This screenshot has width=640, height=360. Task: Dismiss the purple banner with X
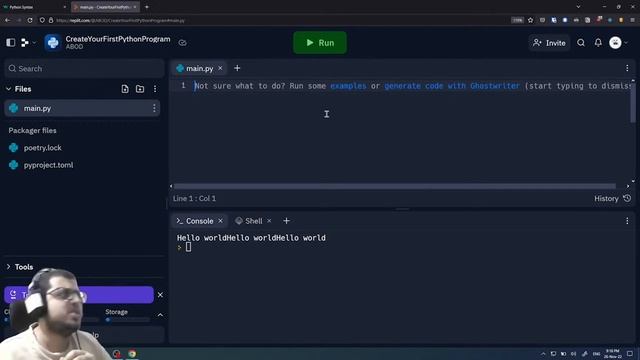coord(160,295)
